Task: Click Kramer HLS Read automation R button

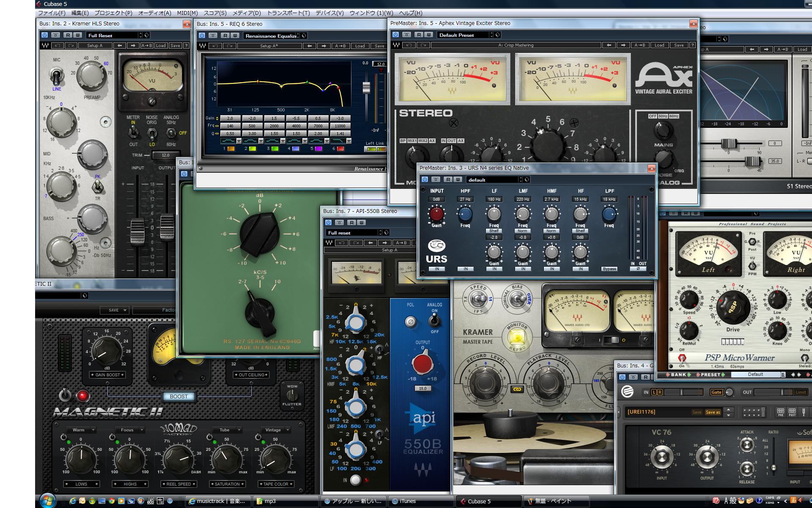Action: pyautogui.click(x=68, y=35)
